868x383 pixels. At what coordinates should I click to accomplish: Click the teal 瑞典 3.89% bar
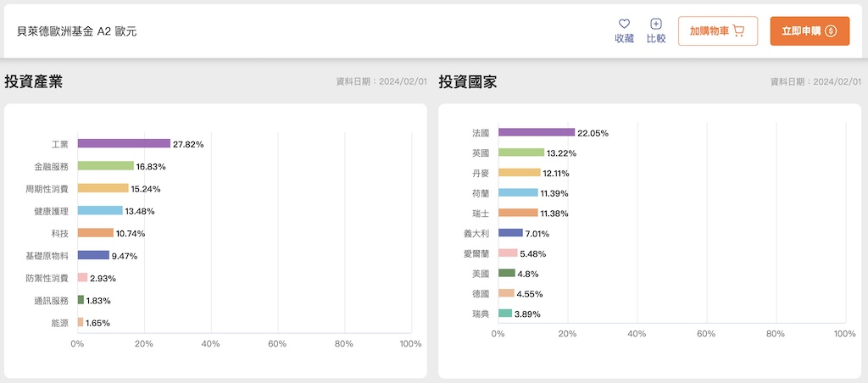pos(504,314)
